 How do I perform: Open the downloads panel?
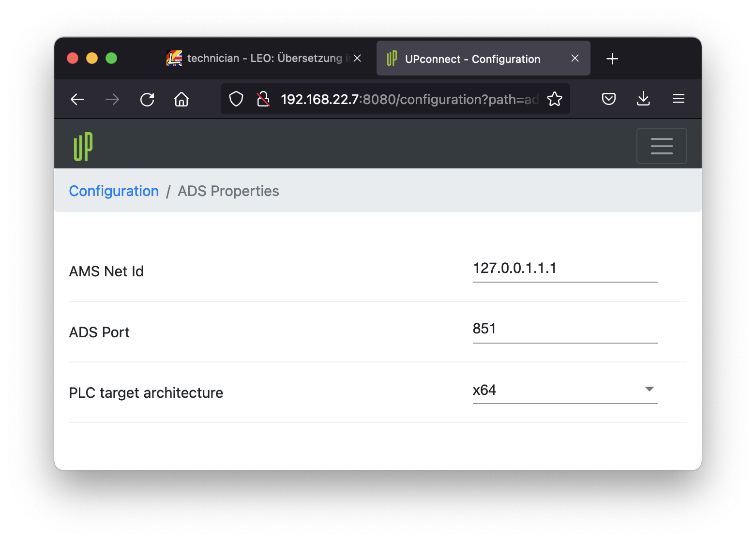(x=643, y=99)
